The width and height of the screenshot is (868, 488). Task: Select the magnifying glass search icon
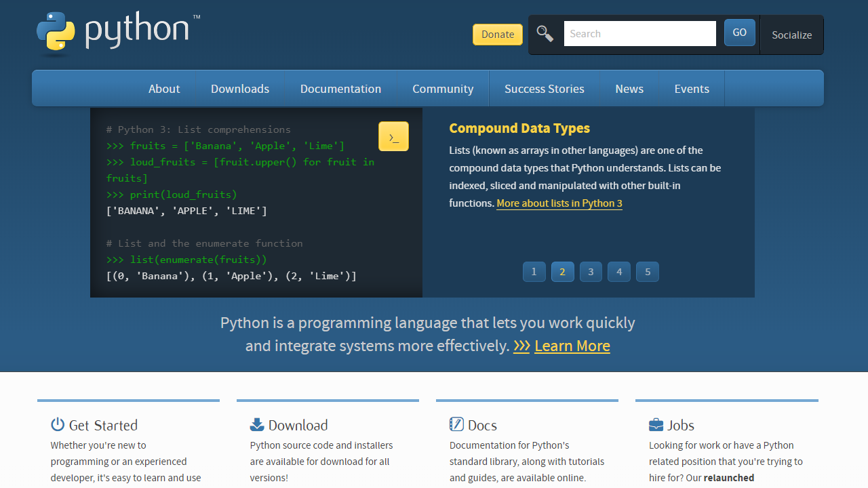pyautogui.click(x=545, y=33)
